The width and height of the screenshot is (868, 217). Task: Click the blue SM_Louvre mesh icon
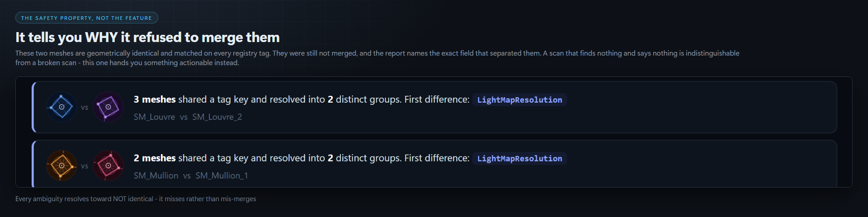click(x=62, y=107)
